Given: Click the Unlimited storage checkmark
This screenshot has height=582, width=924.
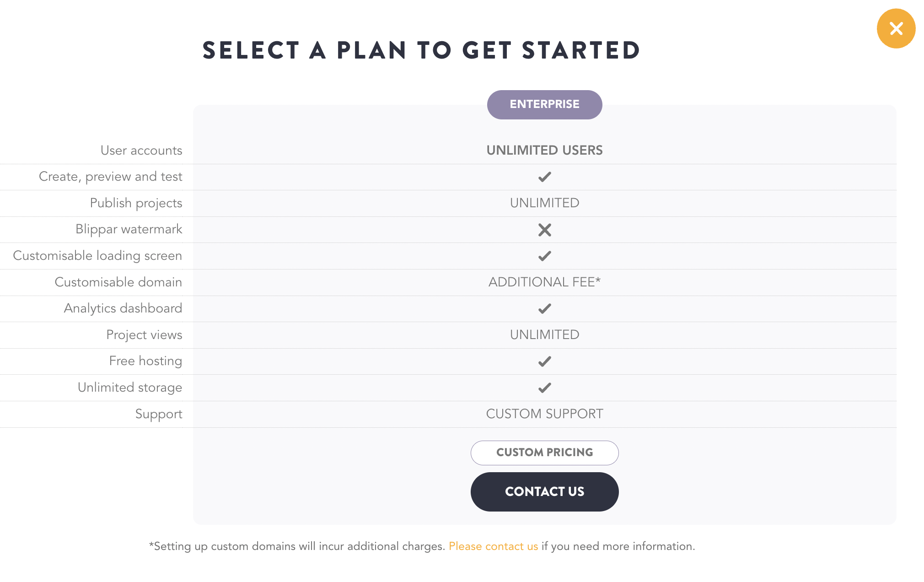Looking at the screenshot, I should pyautogui.click(x=544, y=388).
